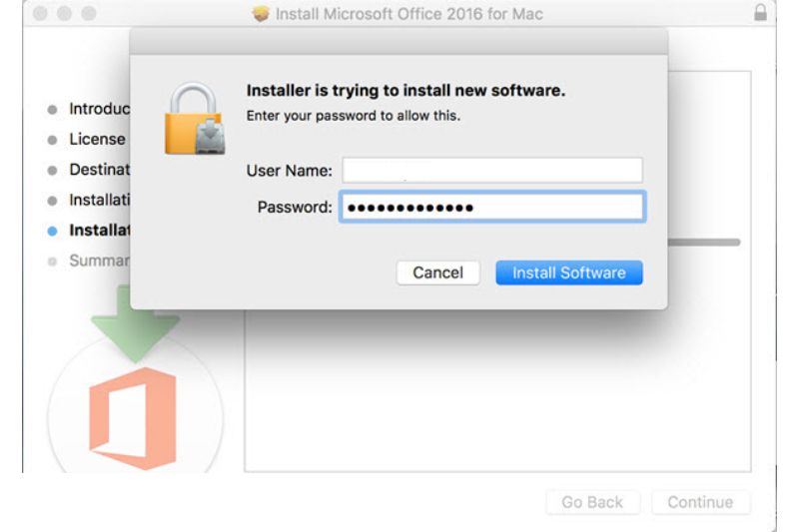Click the installation progress bar
Viewport: 799px width, 532px height.
[x=704, y=243]
